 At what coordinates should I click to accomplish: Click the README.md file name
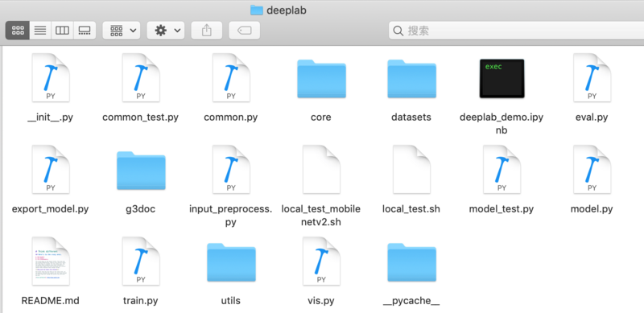click(50, 301)
